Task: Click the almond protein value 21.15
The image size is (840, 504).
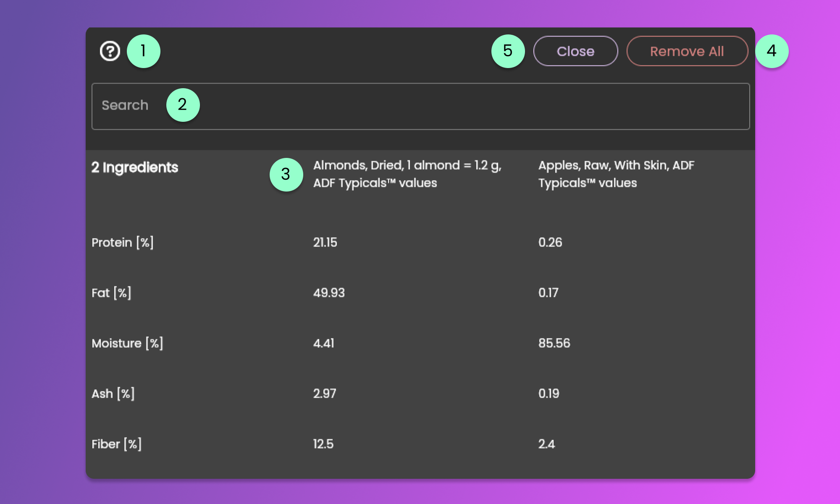Action: (x=325, y=242)
